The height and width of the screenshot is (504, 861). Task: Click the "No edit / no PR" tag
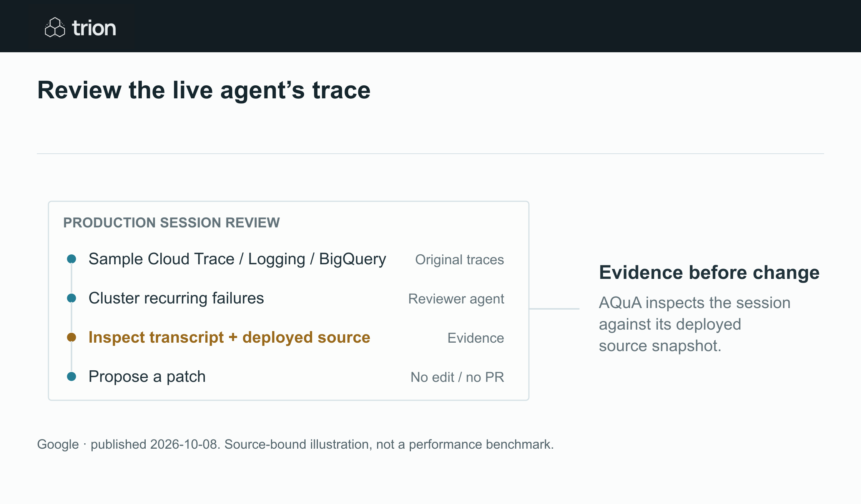click(x=457, y=377)
